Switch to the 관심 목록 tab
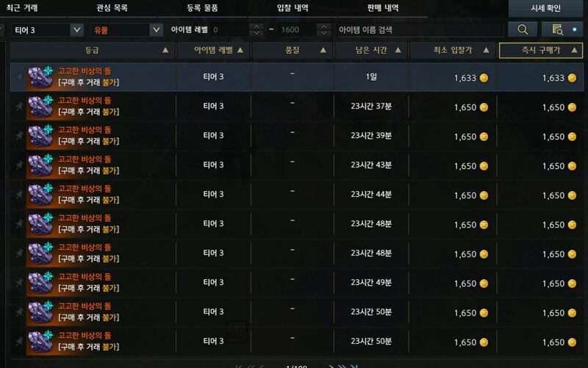 point(112,8)
